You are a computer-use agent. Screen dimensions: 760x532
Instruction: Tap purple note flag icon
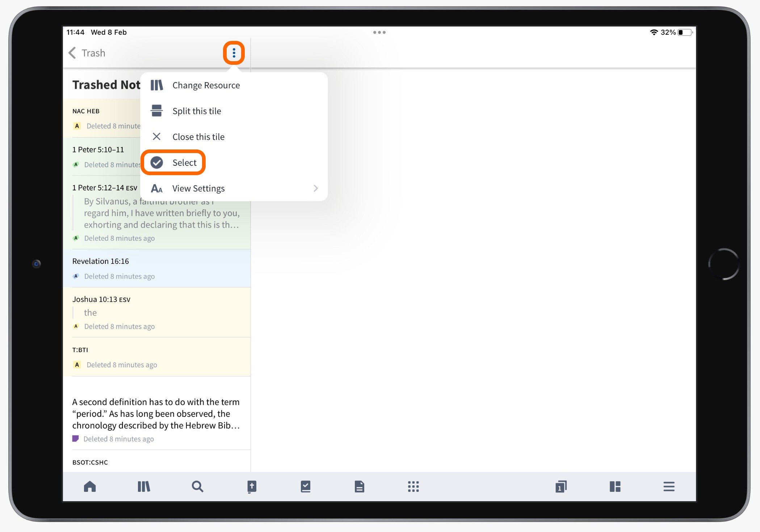pyautogui.click(x=75, y=439)
